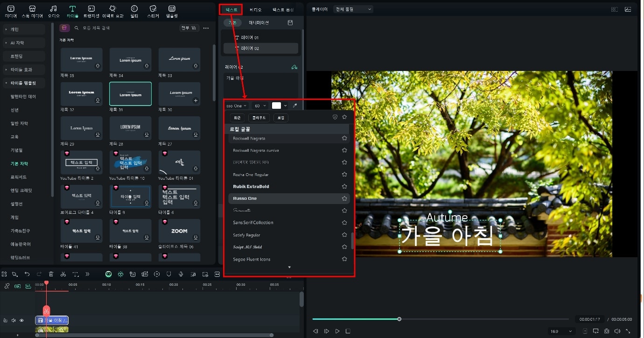Click the plus icon on 제목 30

point(196,100)
